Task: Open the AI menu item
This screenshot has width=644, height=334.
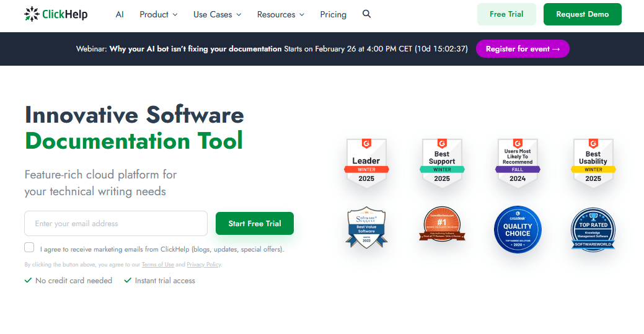Action: [120, 14]
